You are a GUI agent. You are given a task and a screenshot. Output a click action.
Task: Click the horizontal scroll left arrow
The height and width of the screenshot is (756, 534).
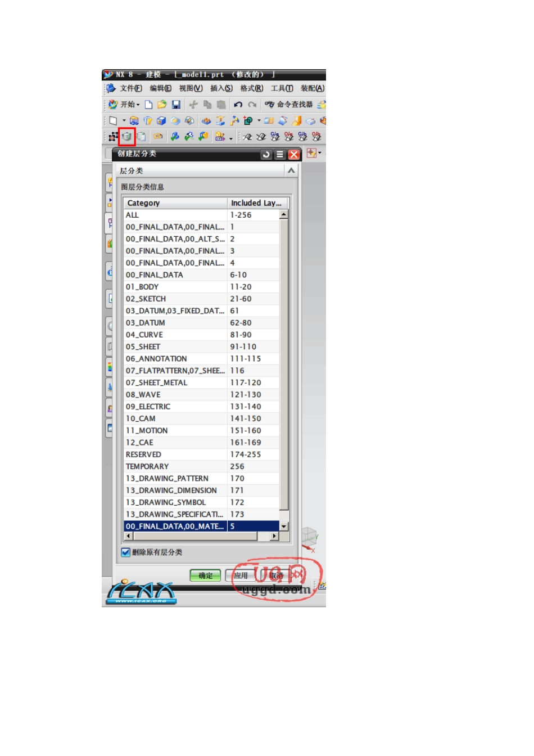(x=128, y=536)
